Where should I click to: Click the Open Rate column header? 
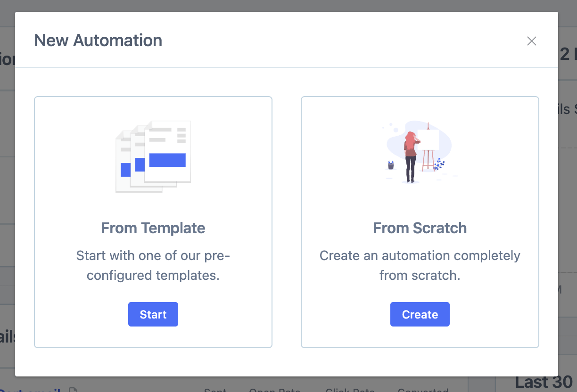pos(274,390)
